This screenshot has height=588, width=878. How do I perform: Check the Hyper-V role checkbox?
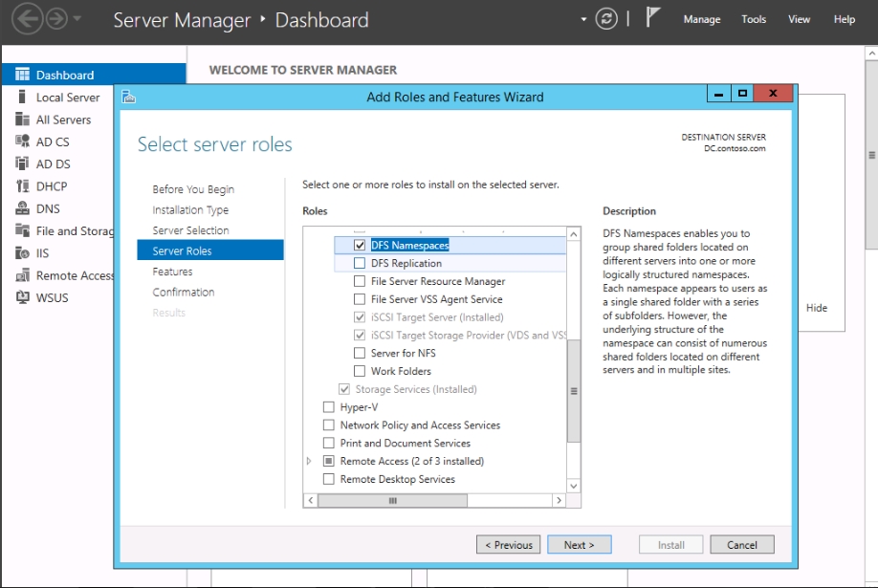click(329, 407)
